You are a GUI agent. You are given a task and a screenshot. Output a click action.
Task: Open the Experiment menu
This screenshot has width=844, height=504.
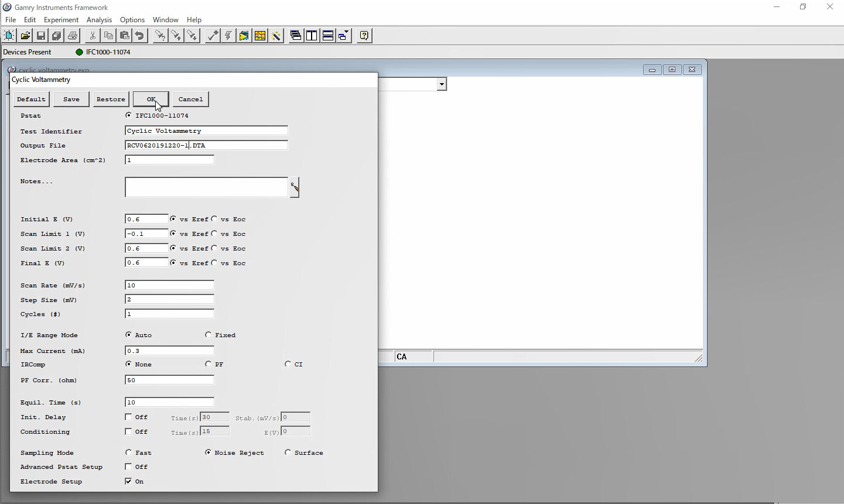pos(61,20)
